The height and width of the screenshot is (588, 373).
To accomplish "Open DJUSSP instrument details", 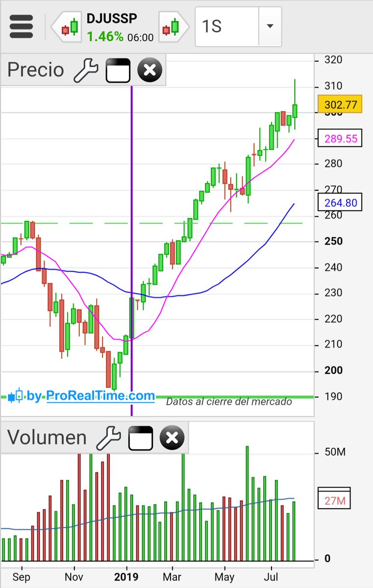I will 112,19.
